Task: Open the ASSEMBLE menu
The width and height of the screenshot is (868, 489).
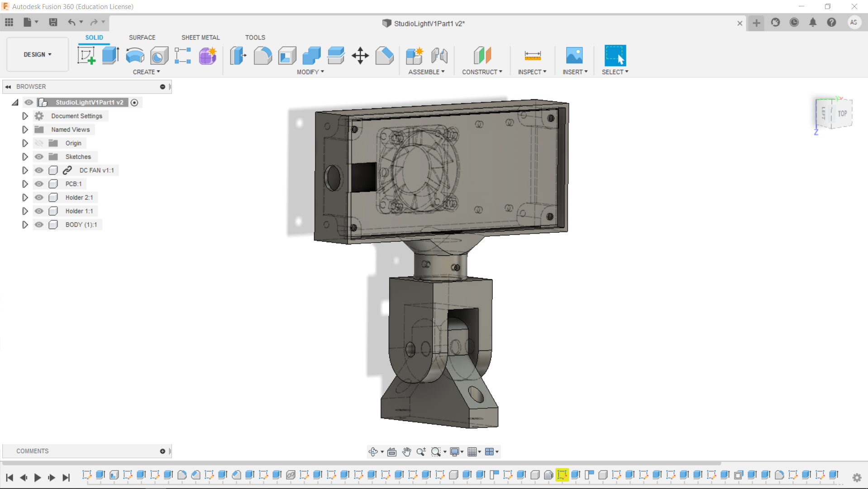Action: pos(426,72)
